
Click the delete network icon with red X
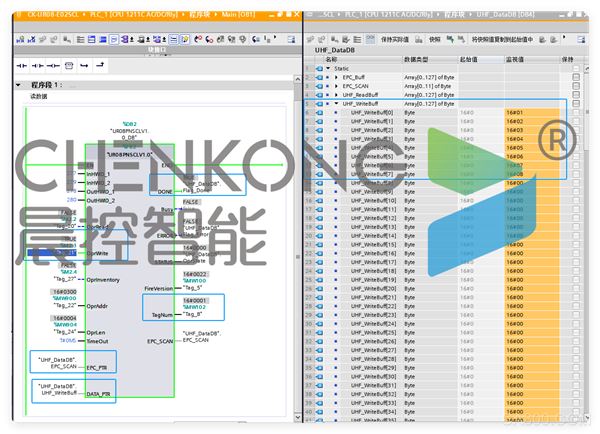tap(32, 39)
